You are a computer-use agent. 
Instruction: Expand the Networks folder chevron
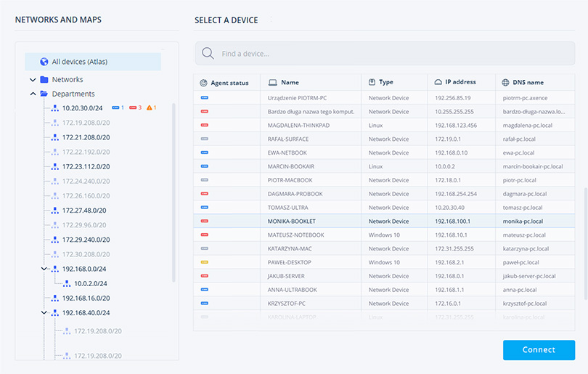pos(33,80)
